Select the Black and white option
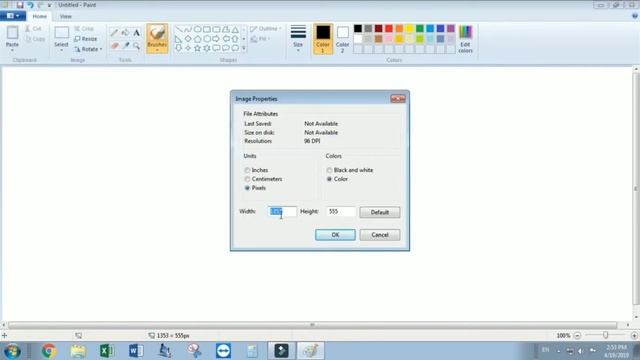The width and height of the screenshot is (640, 360). point(350,170)
